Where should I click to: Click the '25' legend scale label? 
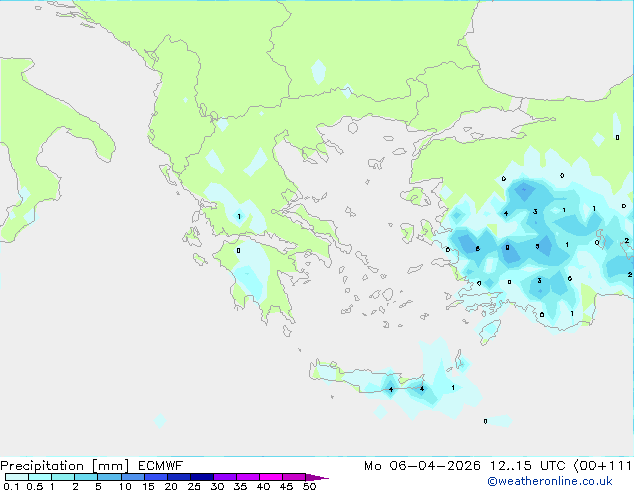194,486
